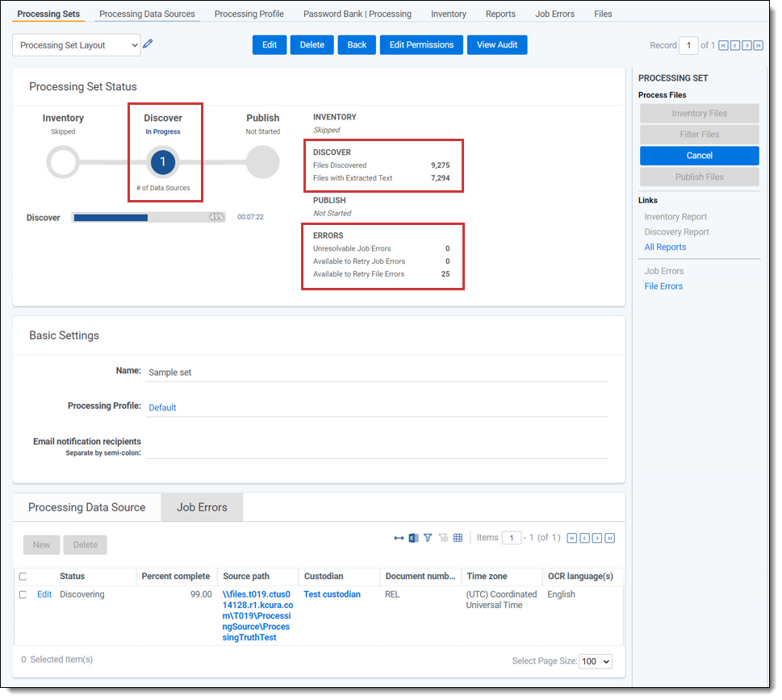This screenshot has width=782, height=700.
Task: Export the data source list to Excel
Action: point(413,538)
